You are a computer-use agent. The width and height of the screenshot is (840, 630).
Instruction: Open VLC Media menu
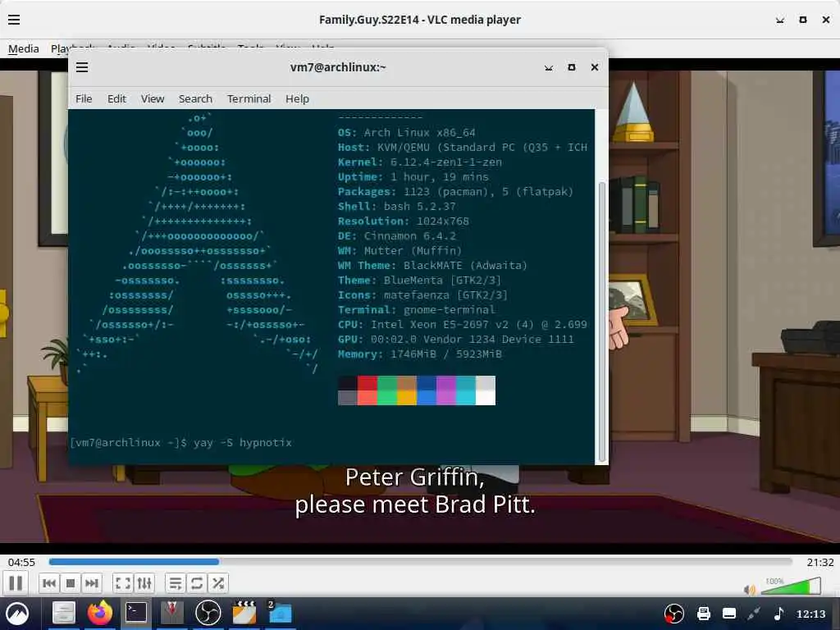[x=24, y=48]
